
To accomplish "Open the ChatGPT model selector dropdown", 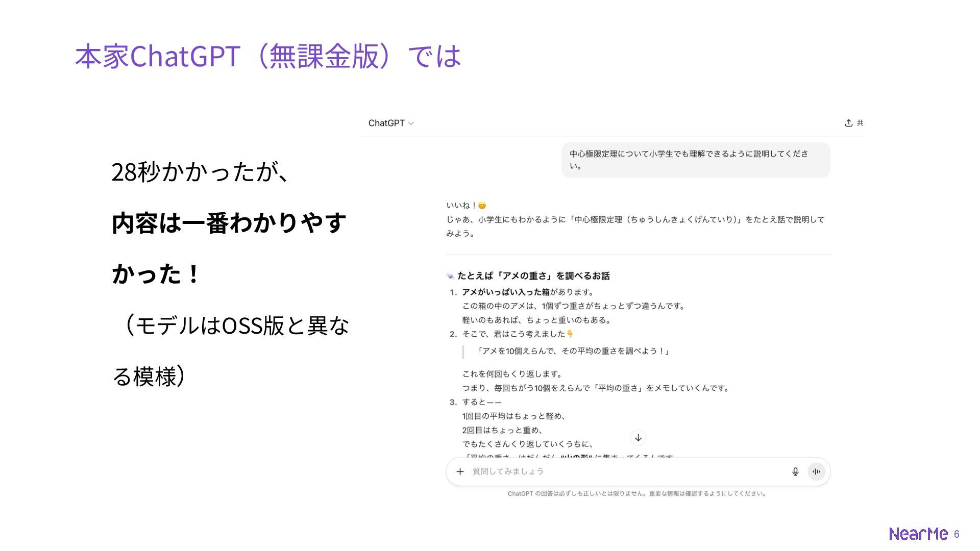I will (x=386, y=123).
